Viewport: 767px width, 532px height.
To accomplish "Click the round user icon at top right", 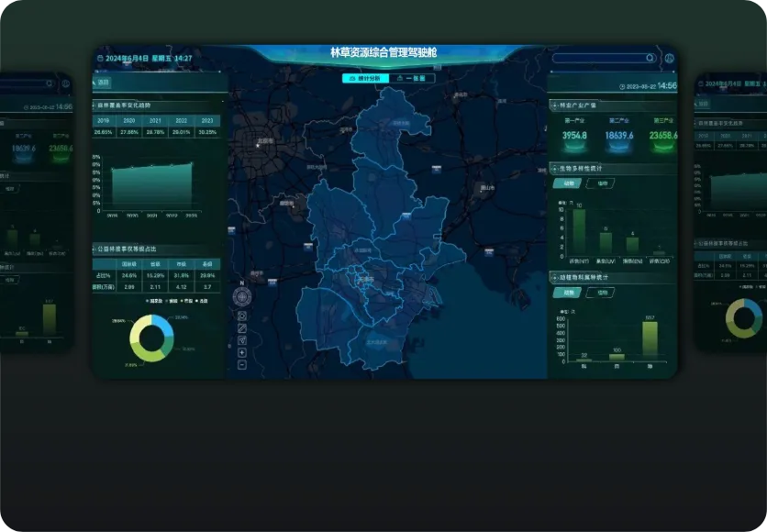I will pos(669,58).
